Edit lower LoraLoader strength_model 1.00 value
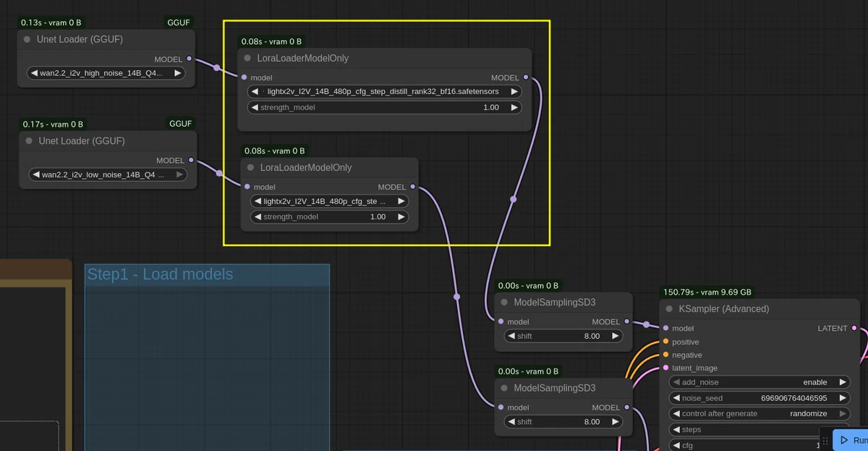The width and height of the screenshot is (868, 451). [x=378, y=216]
